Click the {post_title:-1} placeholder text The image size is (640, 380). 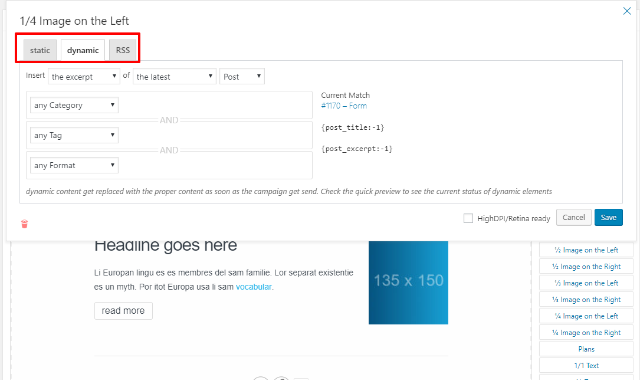[353, 127]
